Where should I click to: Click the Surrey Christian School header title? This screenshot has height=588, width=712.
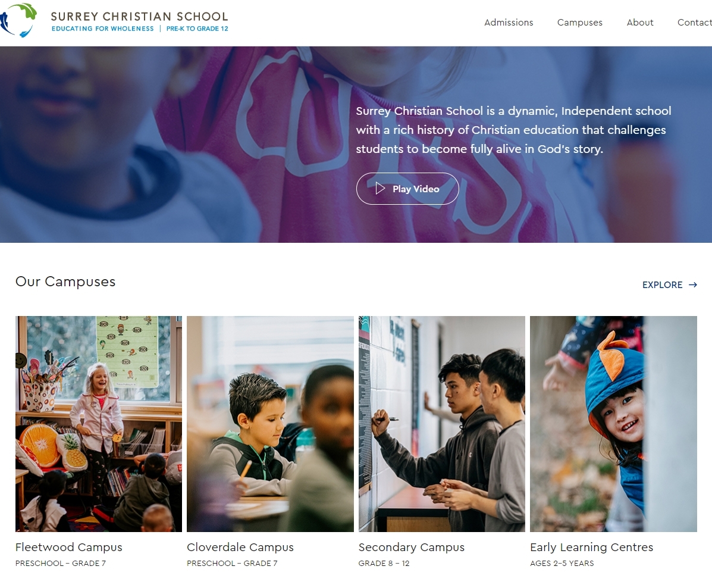[139, 16]
